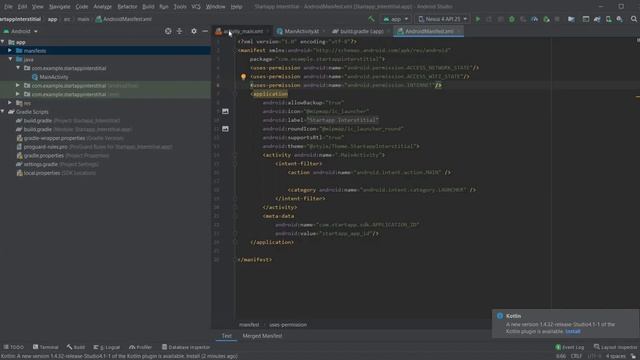Select MainActivity in project tree

pos(54,77)
